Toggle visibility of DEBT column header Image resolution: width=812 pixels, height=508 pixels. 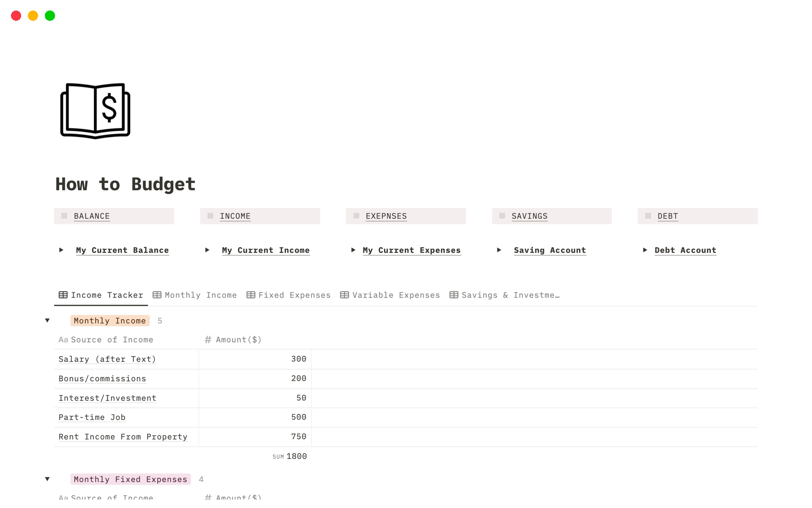point(647,215)
